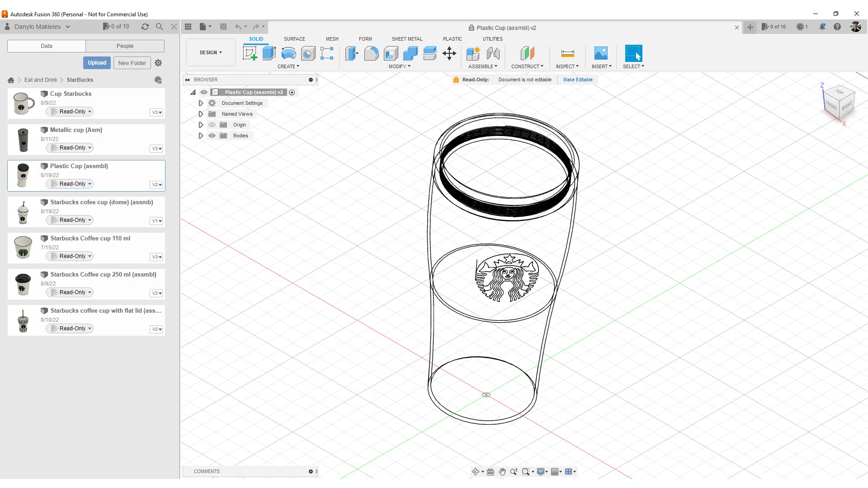Refresh the data panel

[x=145, y=27]
